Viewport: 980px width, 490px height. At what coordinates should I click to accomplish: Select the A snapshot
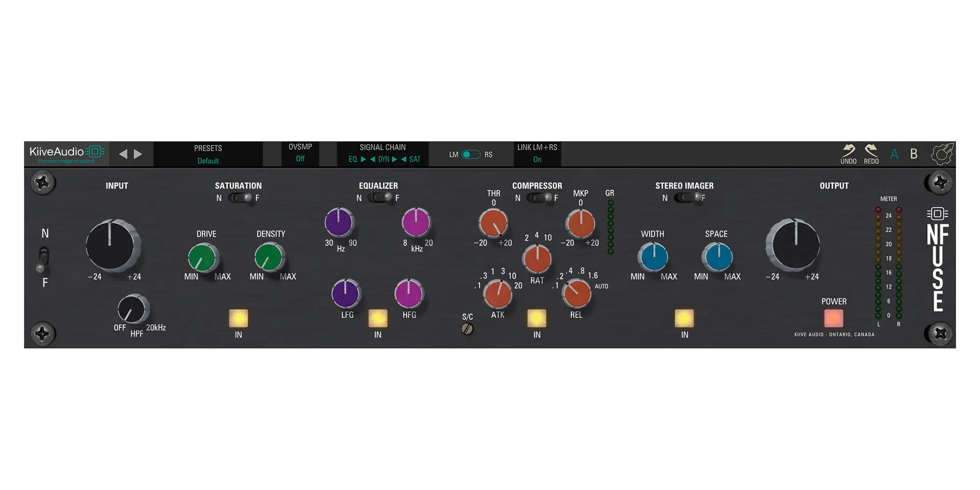[894, 153]
